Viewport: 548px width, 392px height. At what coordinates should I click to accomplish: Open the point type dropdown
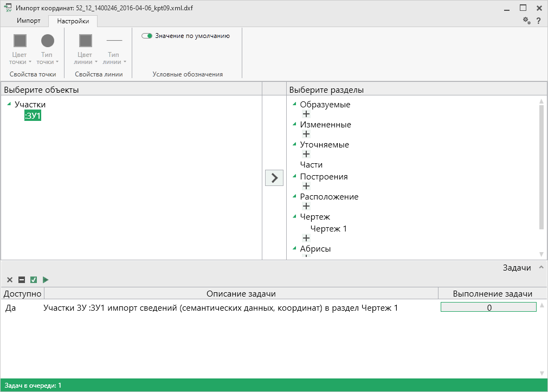48,48
